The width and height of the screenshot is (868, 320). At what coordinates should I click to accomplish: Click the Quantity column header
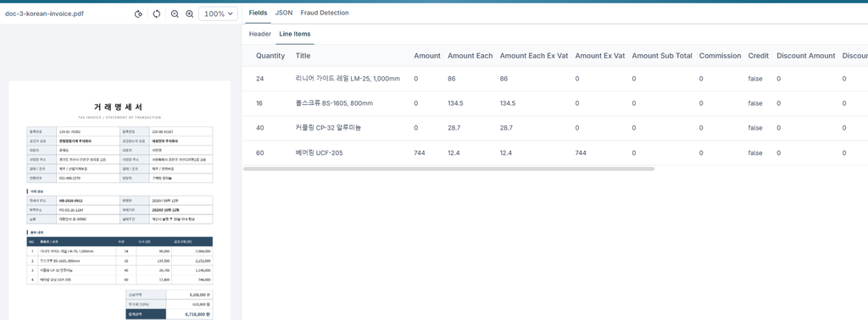tap(270, 56)
